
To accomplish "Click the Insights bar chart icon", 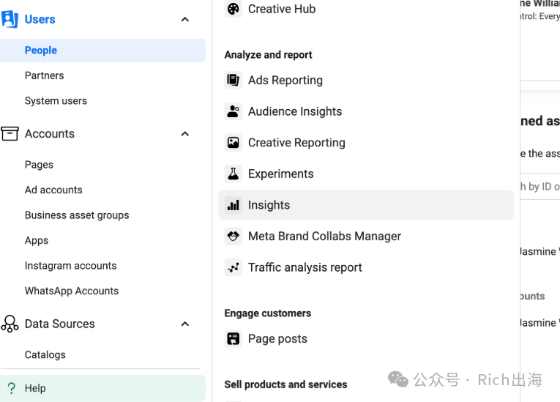I will [233, 205].
